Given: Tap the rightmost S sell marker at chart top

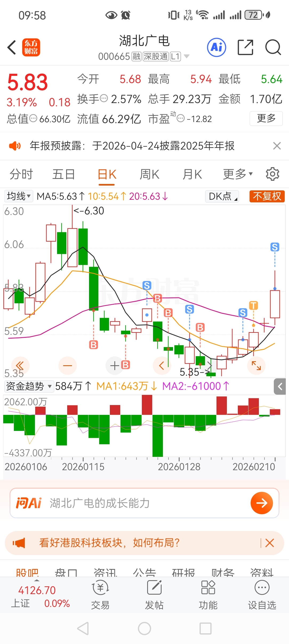Looking at the screenshot, I should [275, 247].
